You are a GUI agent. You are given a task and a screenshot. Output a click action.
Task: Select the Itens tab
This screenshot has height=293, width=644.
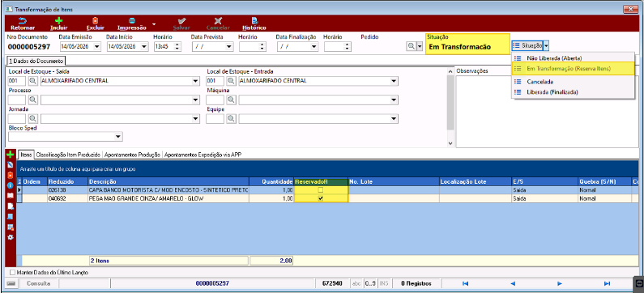click(x=26, y=155)
